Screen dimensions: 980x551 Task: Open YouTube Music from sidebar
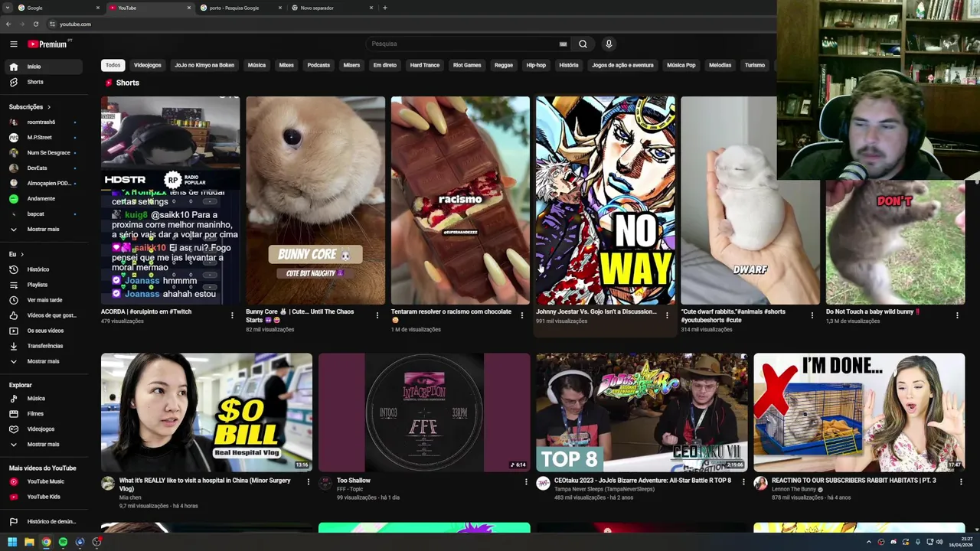point(44,481)
